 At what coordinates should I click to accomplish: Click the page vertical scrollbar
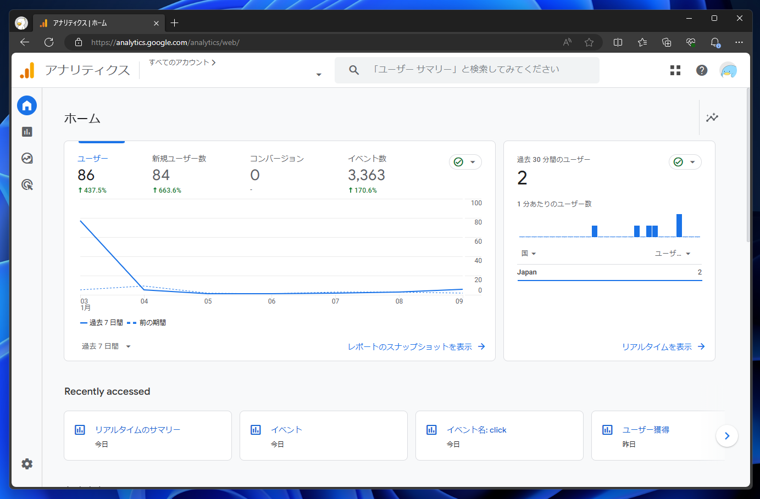[x=747, y=165]
